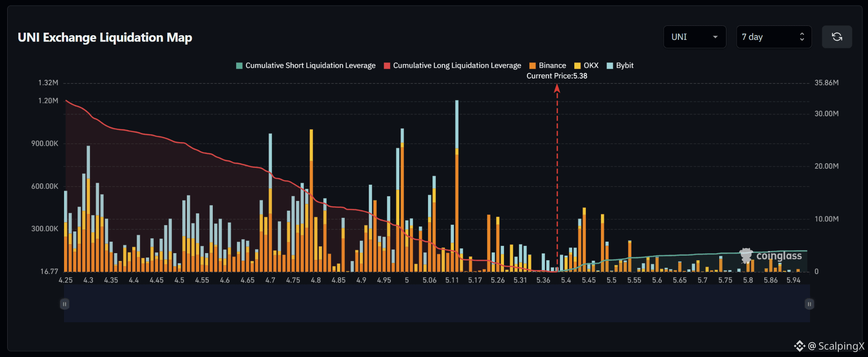Click the right axis value 20.00M
868x357 pixels.
tap(826, 166)
